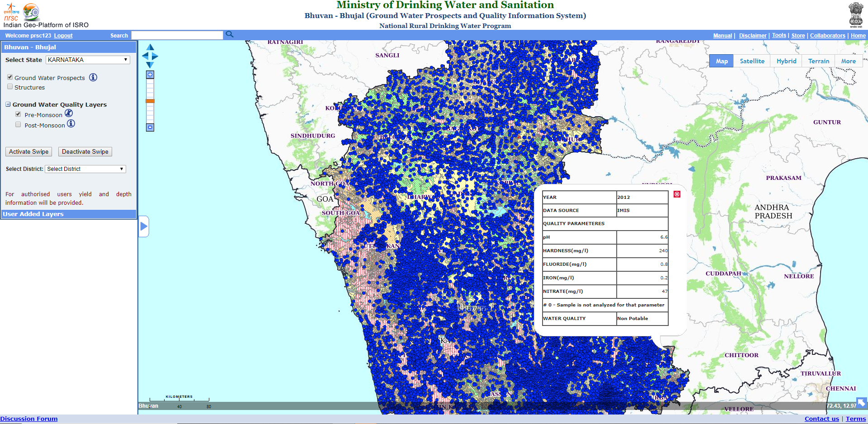Expand the User Added Layers section
868x424 pixels.
click(69, 214)
